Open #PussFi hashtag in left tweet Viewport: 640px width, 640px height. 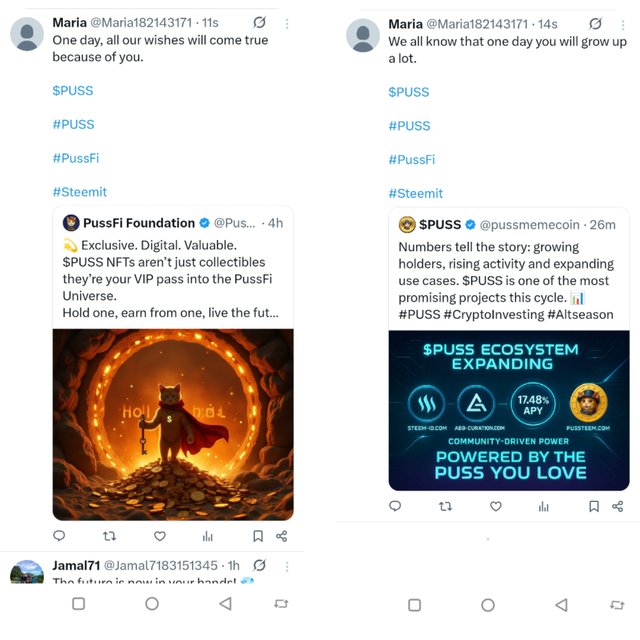coord(75,158)
